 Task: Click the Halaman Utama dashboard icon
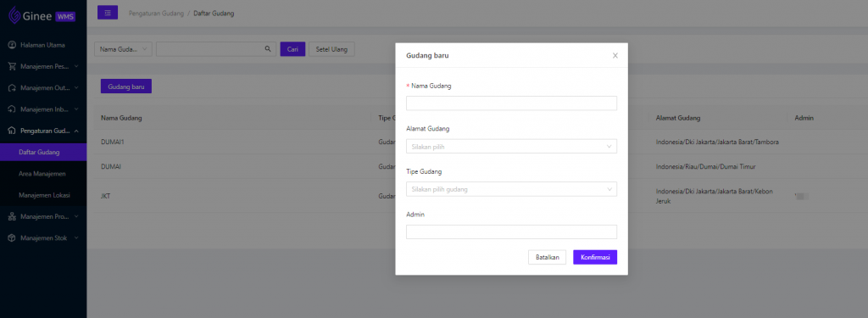point(12,45)
